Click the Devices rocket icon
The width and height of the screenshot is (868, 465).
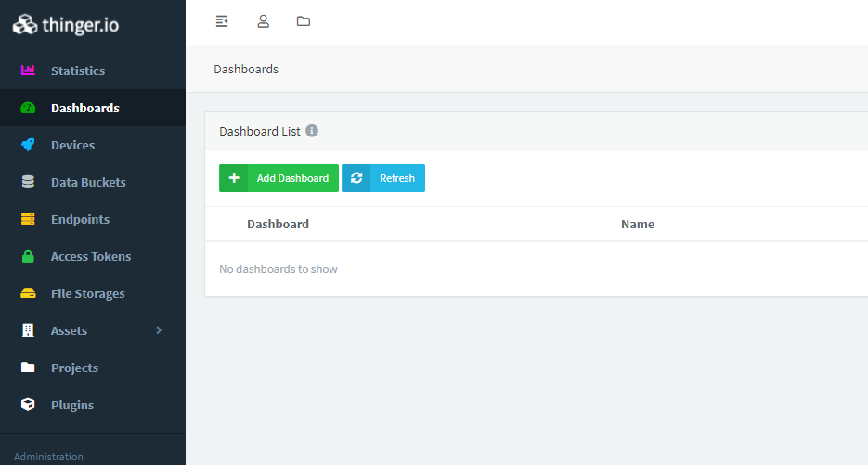(x=28, y=145)
